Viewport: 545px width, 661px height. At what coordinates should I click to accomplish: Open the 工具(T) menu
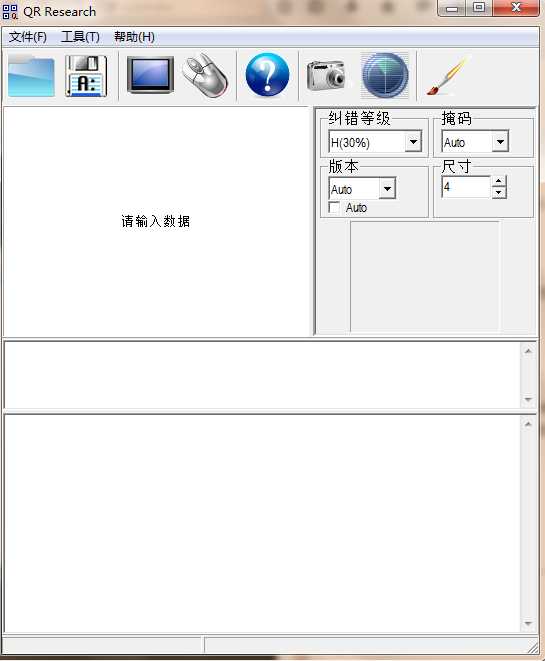coord(81,37)
